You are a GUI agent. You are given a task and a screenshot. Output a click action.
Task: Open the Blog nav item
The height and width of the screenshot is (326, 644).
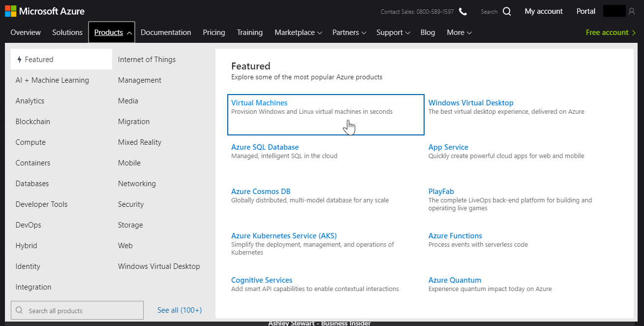tap(428, 33)
